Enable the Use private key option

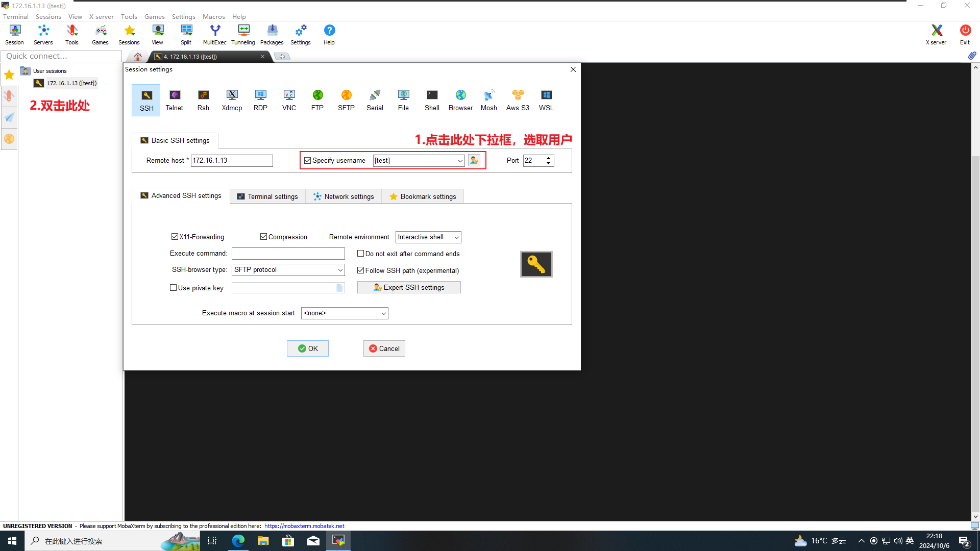click(174, 287)
